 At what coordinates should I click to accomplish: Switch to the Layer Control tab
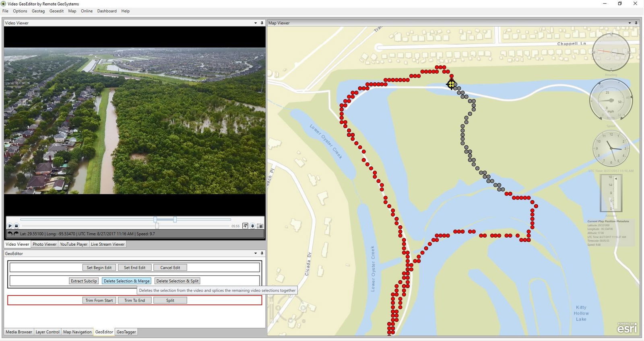click(x=47, y=332)
